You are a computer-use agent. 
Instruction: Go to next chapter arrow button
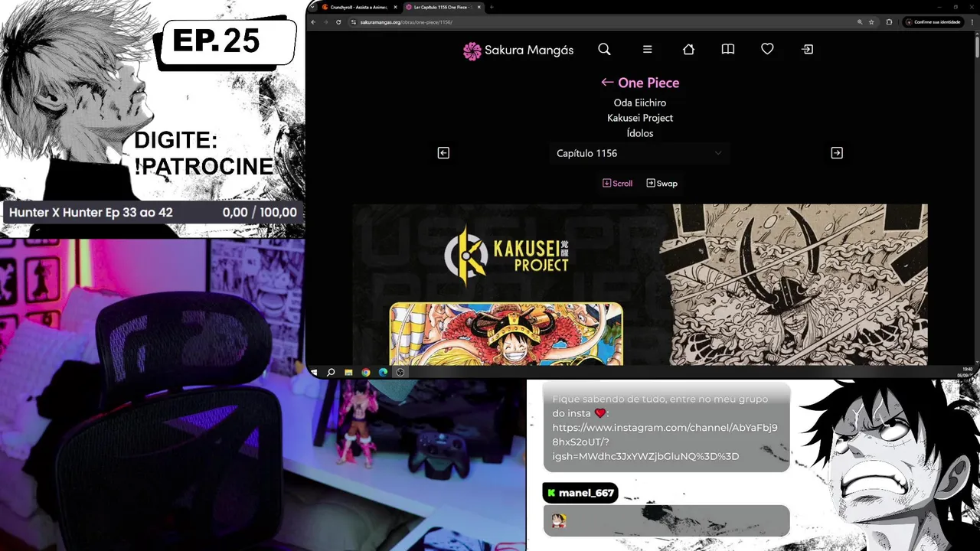click(x=837, y=153)
